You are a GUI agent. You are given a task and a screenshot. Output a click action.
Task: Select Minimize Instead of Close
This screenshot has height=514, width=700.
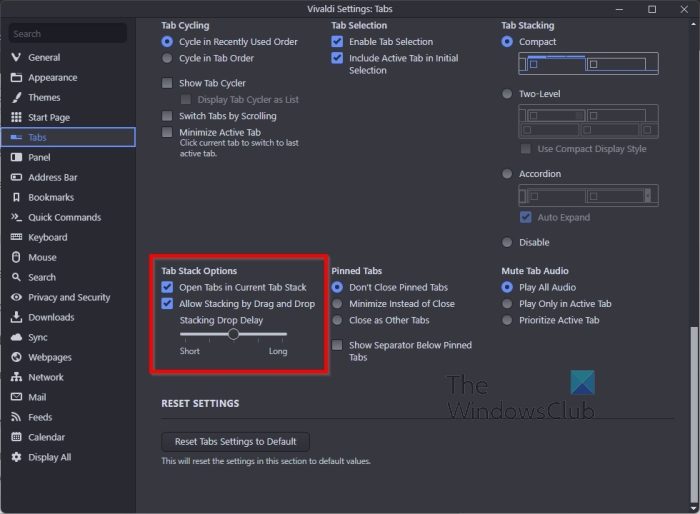[x=337, y=304]
